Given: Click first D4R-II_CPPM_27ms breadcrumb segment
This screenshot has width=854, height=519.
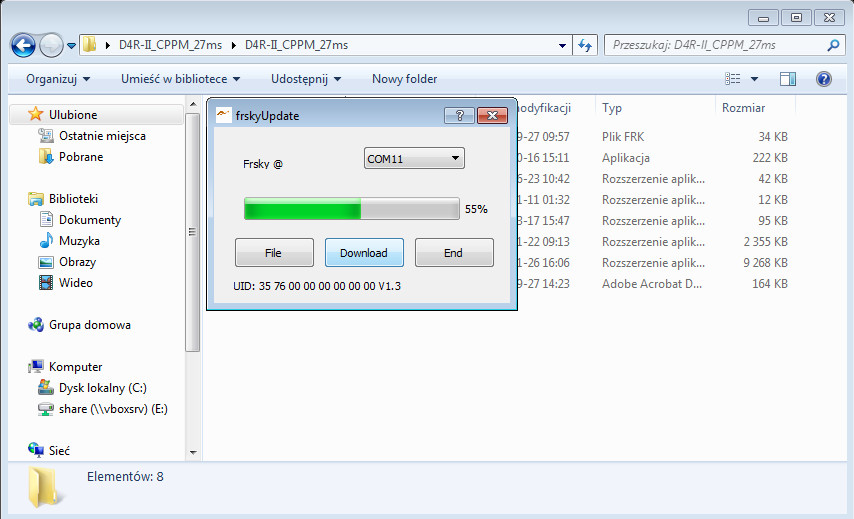Looking at the screenshot, I should [x=170, y=45].
